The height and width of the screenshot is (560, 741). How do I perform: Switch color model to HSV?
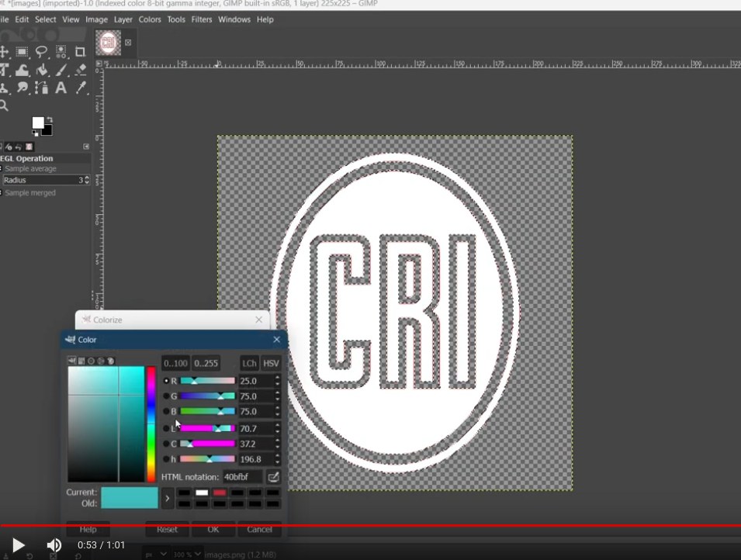[x=271, y=363]
